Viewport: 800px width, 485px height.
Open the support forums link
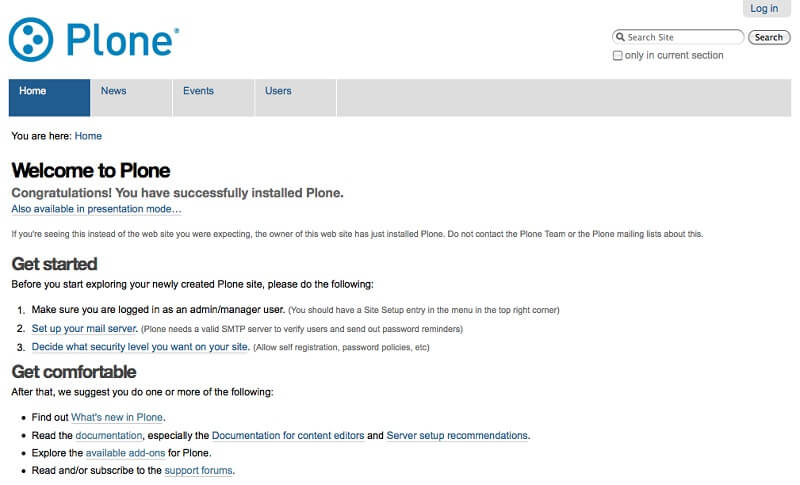(x=198, y=470)
